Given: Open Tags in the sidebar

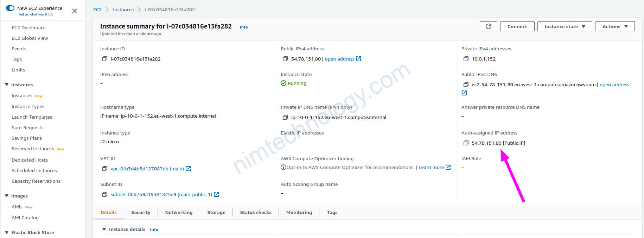Looking at the screenshot, I should point(17,59).
